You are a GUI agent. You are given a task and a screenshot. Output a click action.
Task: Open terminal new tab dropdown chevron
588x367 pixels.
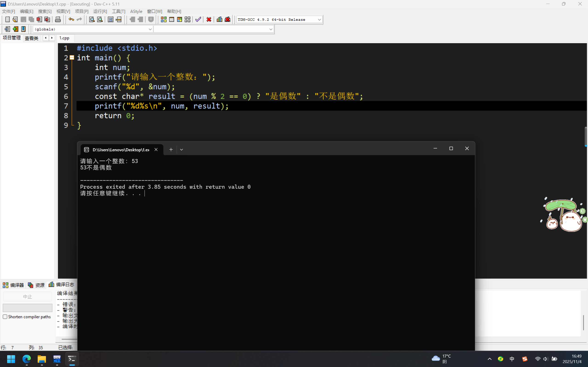click(x=182, y=149)
